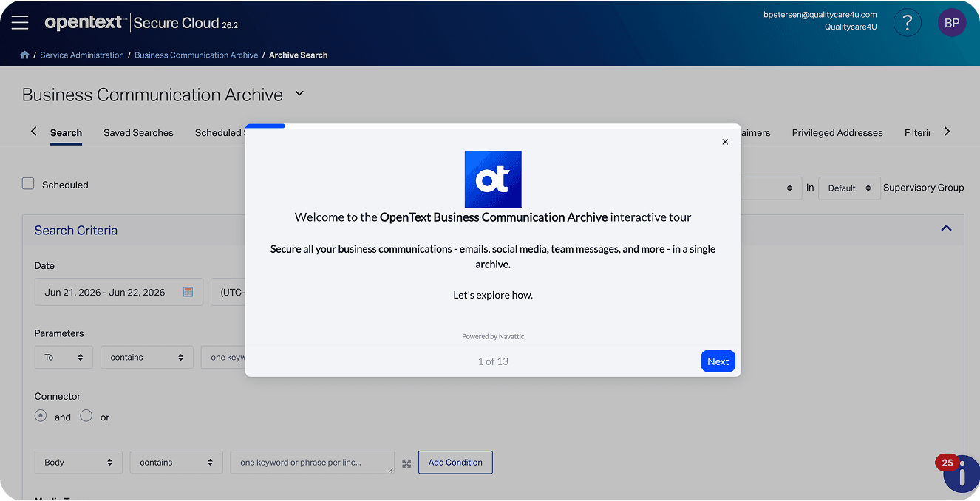Viewport: 980px width, 501px height.
Task: Collapse the Search Criteria panel
Action: pos(946,228)
